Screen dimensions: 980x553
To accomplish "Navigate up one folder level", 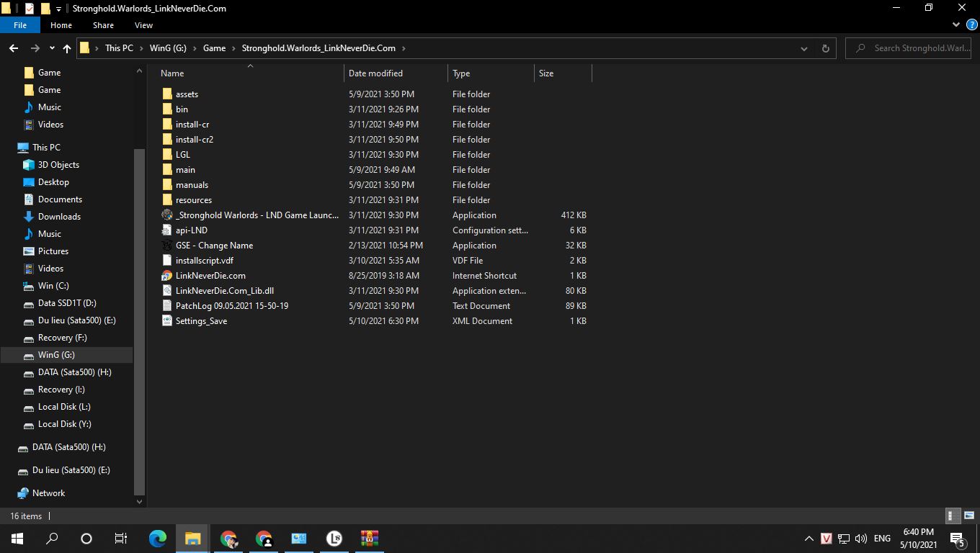I will coord(66,48).
